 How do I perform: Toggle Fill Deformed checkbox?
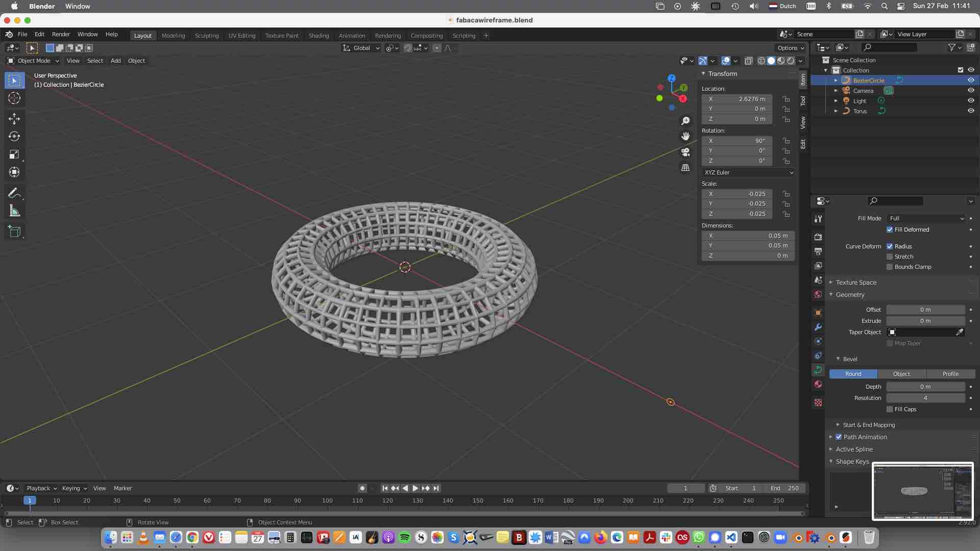pyautogui.click(x=890, y=230)
